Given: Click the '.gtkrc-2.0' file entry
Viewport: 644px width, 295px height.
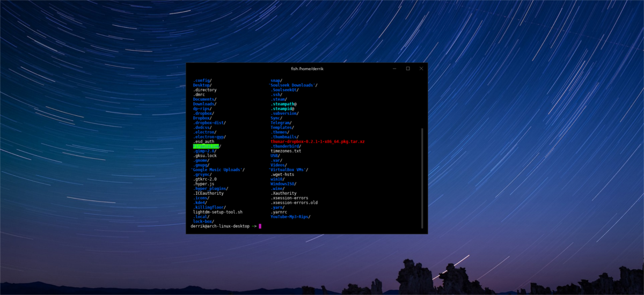Looking at the screenshot, I should click(205, 179).
